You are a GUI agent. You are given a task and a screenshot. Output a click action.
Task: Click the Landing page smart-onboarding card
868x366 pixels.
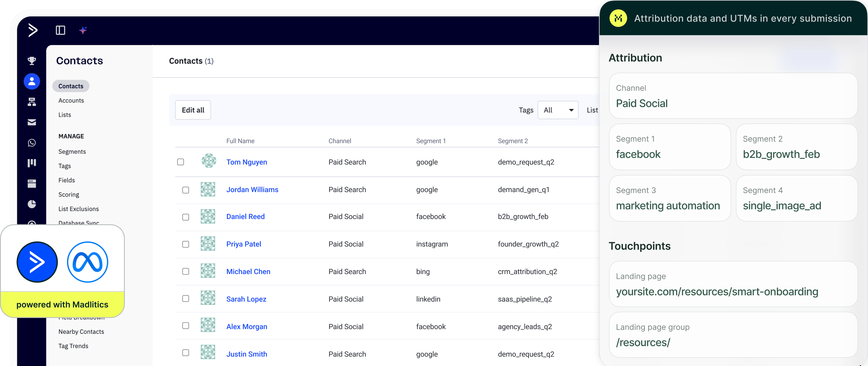(733, 284)
